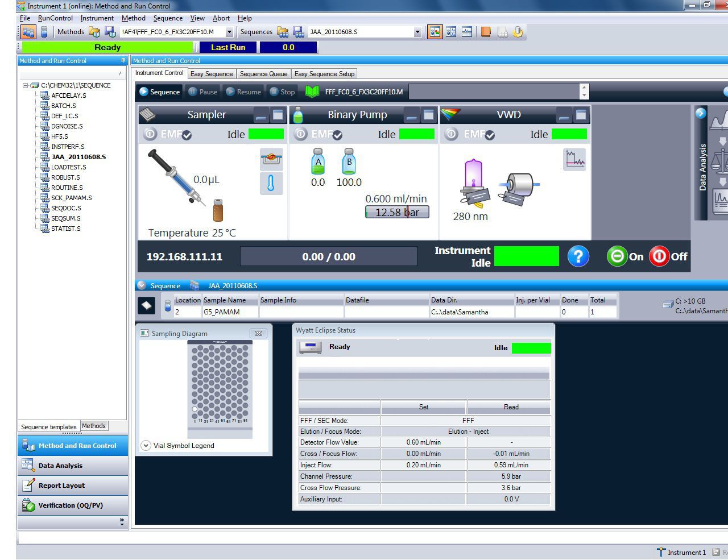728x560 pixels.
Task: Toggle EMF status on the VWD detector
Action: (x=470, y=135)
